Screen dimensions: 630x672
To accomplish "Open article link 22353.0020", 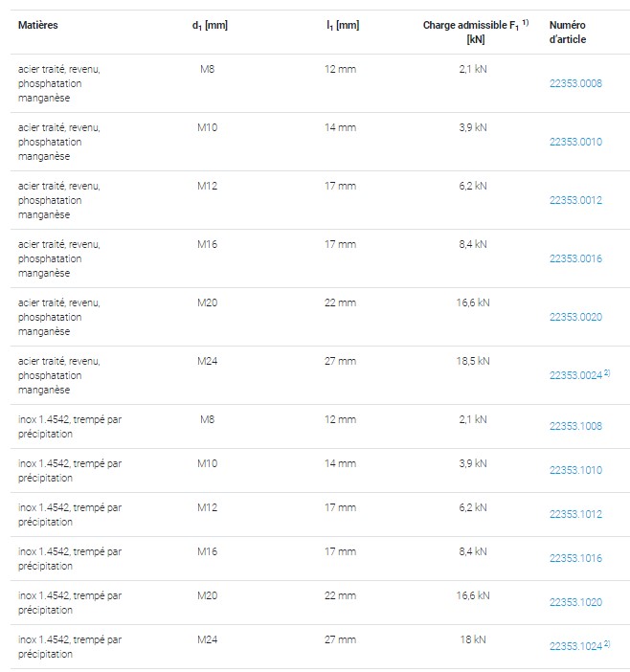I will [x=575, y=317].
